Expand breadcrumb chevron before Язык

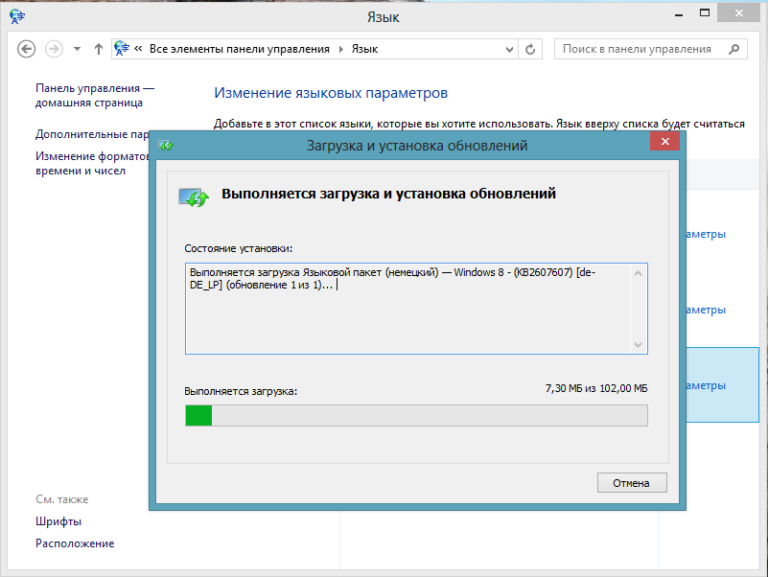[341, 49]
